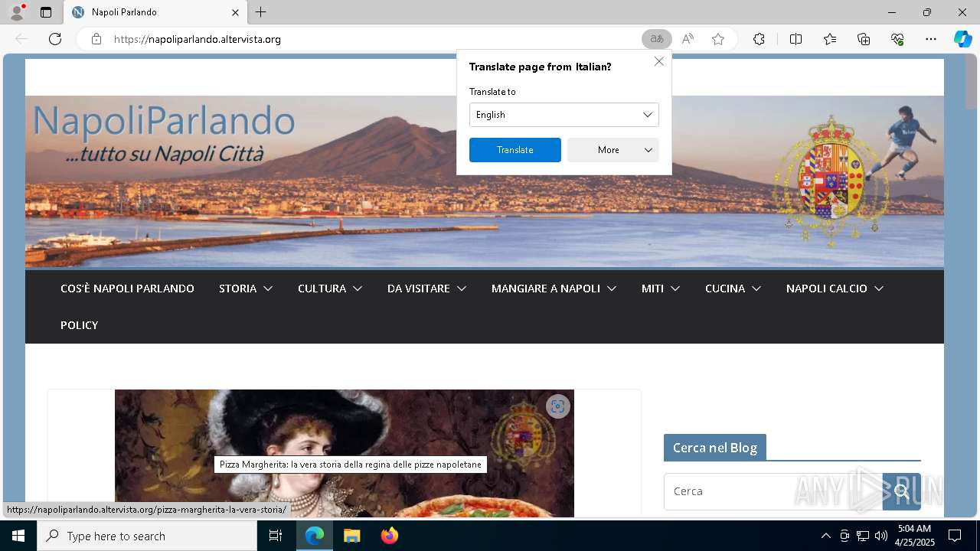980x551 pixels.
Task: Open the Collections icon
Action: point(864,39)
